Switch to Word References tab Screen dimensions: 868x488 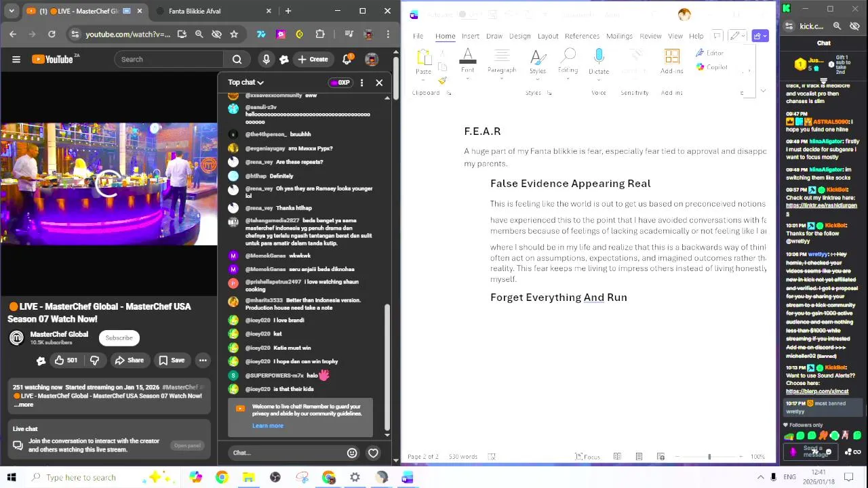point(583,36)
